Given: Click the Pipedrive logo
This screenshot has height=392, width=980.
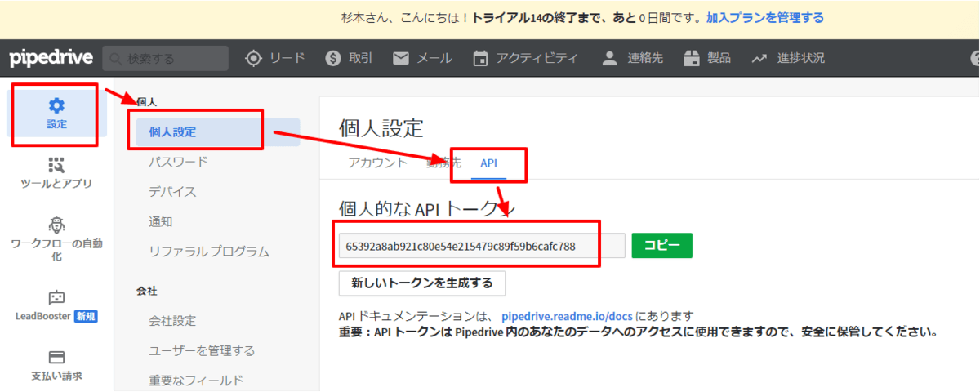Looking at the screenshot, I should (51, 58).
